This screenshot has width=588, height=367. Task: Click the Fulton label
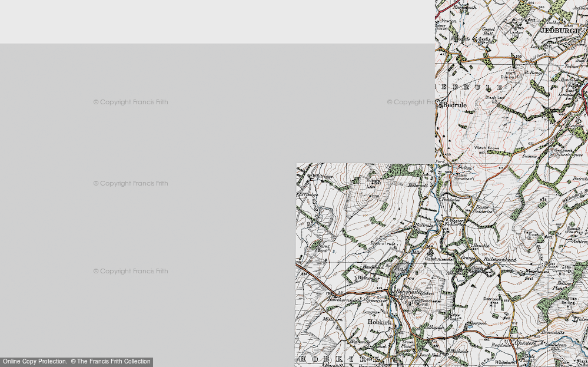(x=465, y=168)
